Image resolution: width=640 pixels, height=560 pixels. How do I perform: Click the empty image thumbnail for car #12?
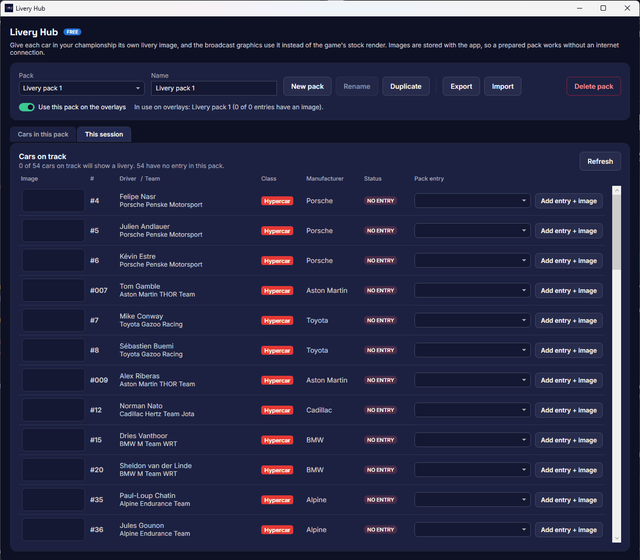(53, 410)
